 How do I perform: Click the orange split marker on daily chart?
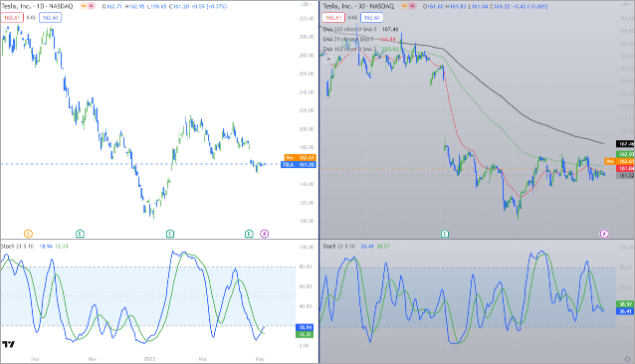click(x=28, y=234)
